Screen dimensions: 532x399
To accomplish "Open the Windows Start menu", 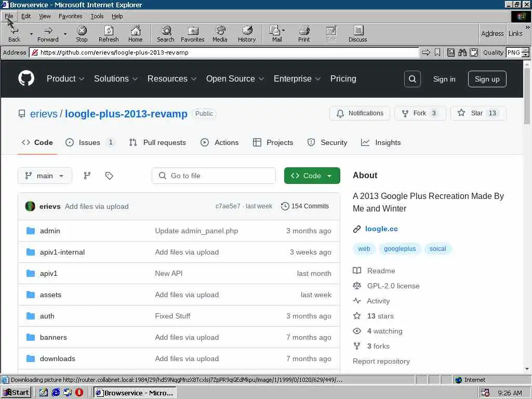I will pyautogui.click(x=16, y=393).
